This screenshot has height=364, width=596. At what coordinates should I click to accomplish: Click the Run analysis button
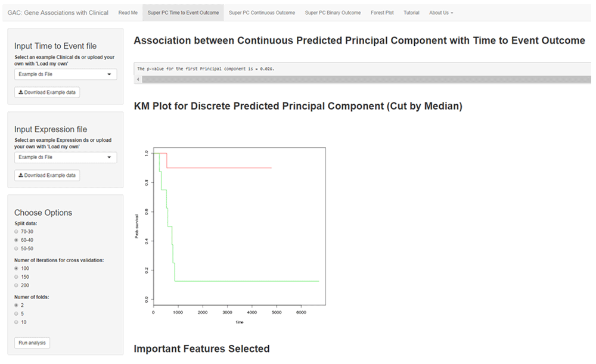[x=32, y=343]
